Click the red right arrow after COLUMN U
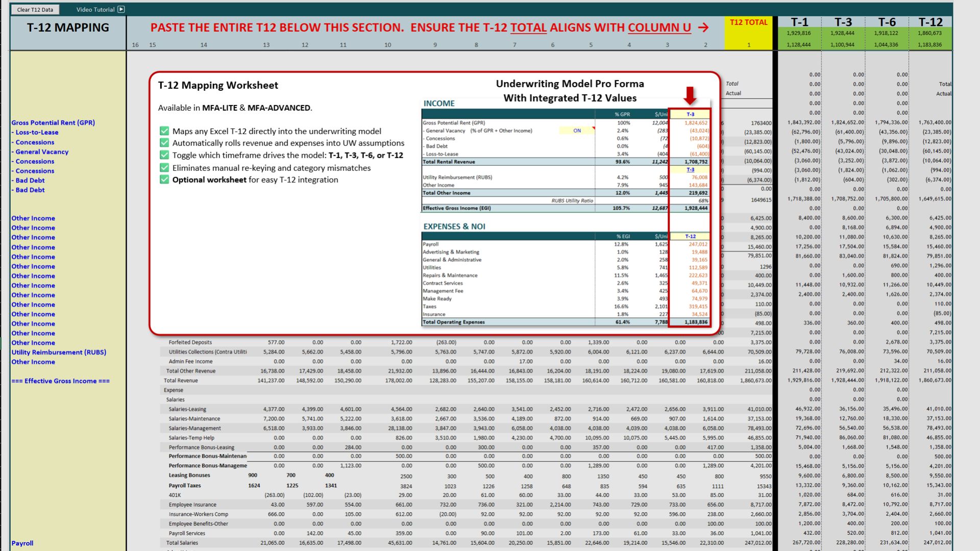Screen dimensions: 980x551 click(x=703, y=28)
